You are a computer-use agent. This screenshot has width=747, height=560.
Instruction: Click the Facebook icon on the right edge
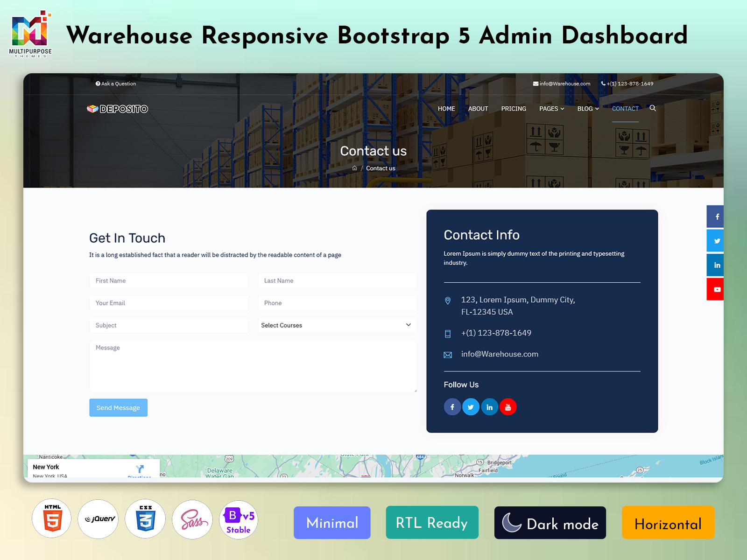point(716,217)
